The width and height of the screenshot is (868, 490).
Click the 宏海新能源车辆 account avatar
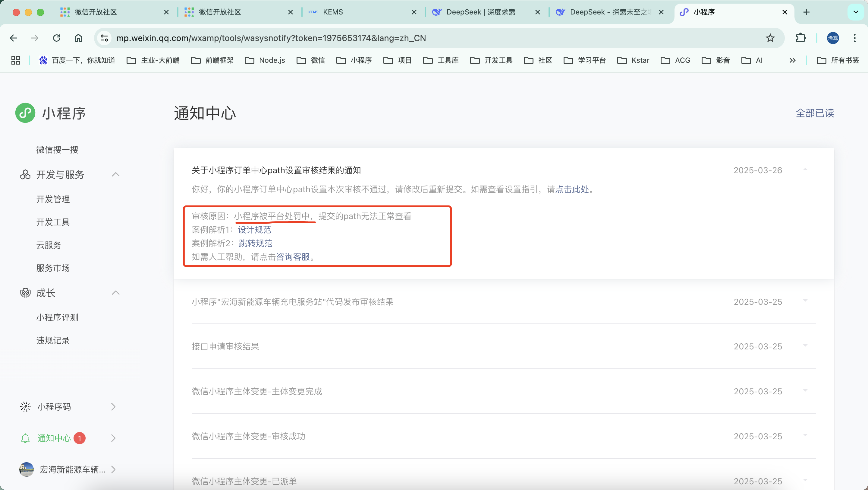[x=26, y=469]
